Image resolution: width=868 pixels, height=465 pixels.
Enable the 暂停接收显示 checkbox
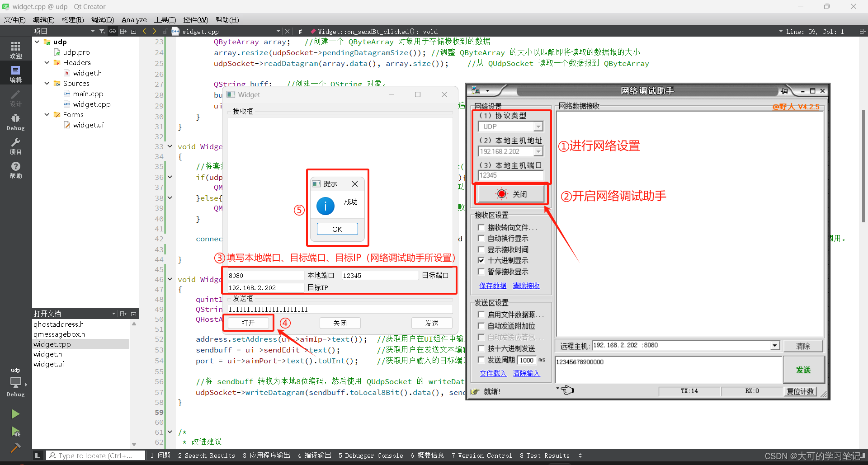point(481,272)
